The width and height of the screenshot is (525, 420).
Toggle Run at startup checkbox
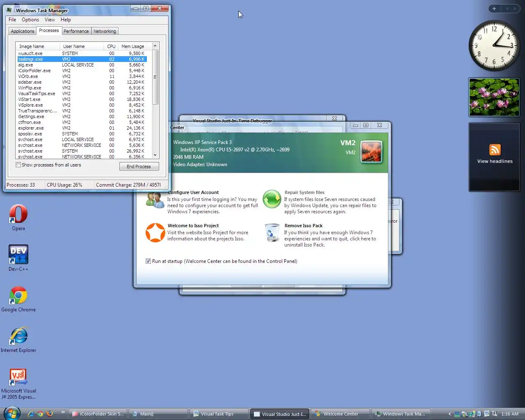(x=148, y=261)
